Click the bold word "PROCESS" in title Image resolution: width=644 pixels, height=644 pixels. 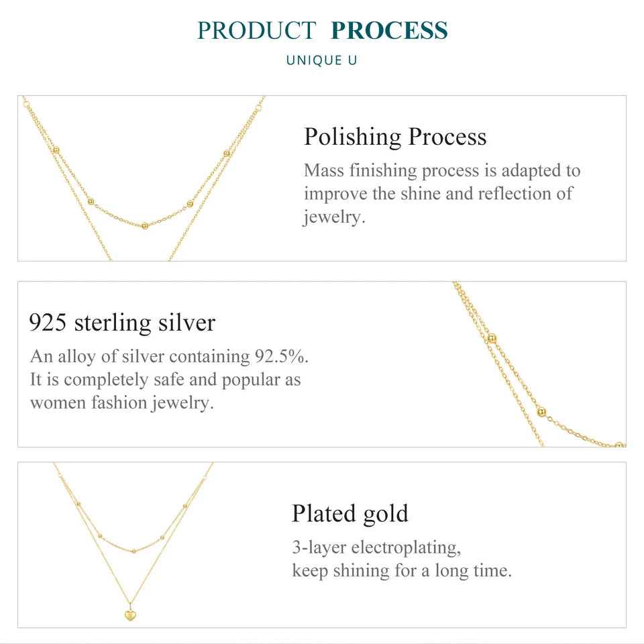(389, 31)
